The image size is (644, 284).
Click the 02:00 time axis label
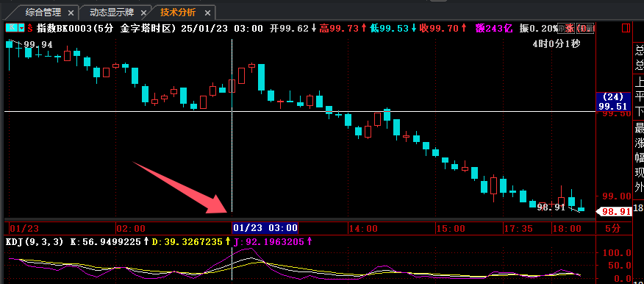[131, 229]
